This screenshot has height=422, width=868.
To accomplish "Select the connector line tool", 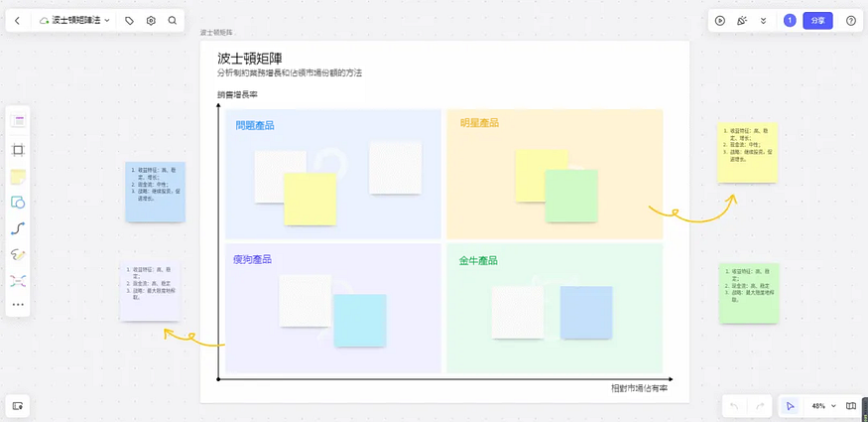I will (18, 228).
